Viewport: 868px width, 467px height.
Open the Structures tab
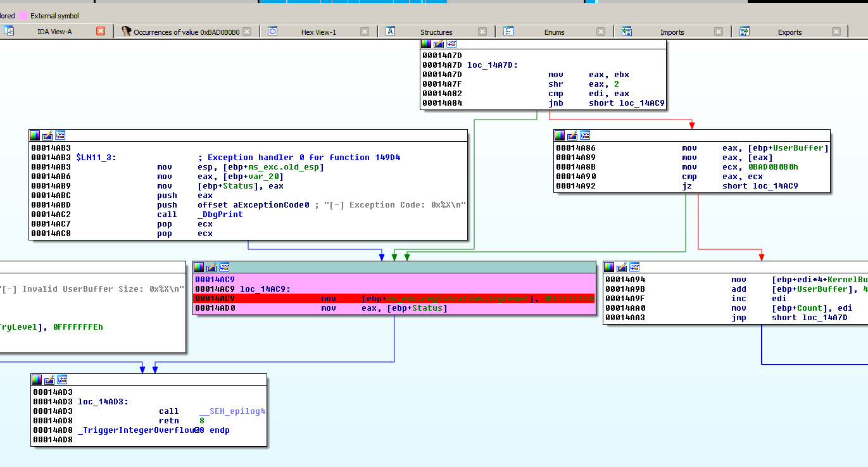point(436,32)
